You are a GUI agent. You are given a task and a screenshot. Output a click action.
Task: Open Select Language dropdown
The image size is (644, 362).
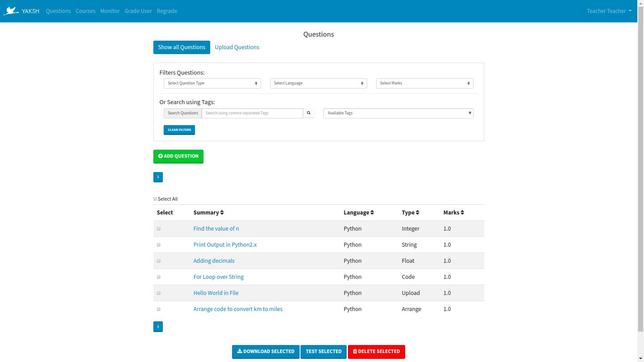[x=318, y=83]
